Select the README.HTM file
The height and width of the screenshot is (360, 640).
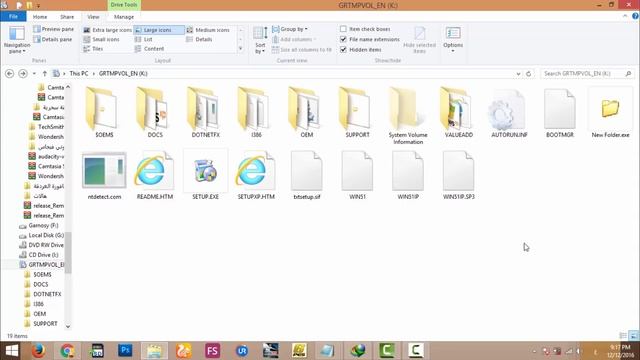pos(155,175)
